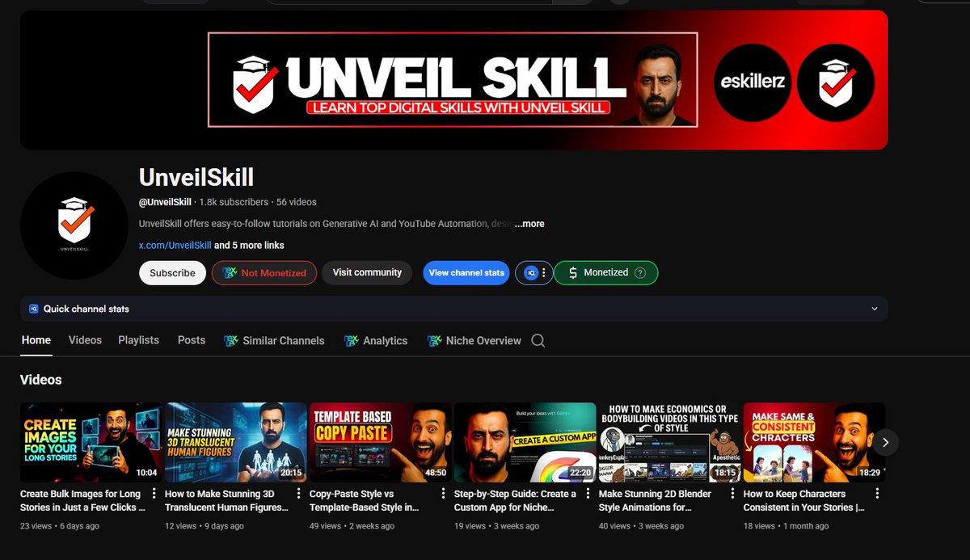Image resolution: width=970 pixels, height=560 pixels.
Task: Click the green Monetized button
Action: pyautogui.click(x=605, y=273)
